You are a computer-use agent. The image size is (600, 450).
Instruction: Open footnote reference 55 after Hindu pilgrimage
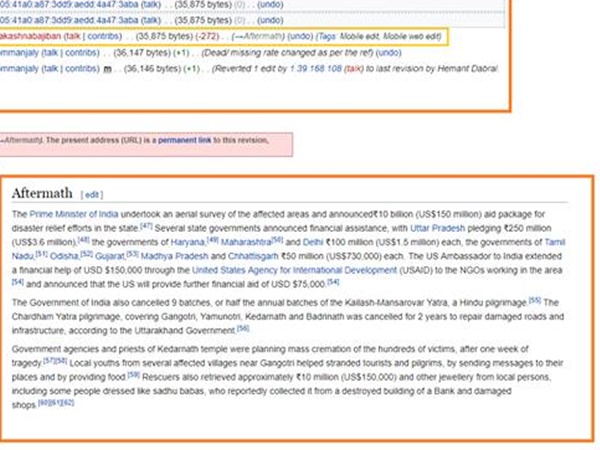(535, 299)
